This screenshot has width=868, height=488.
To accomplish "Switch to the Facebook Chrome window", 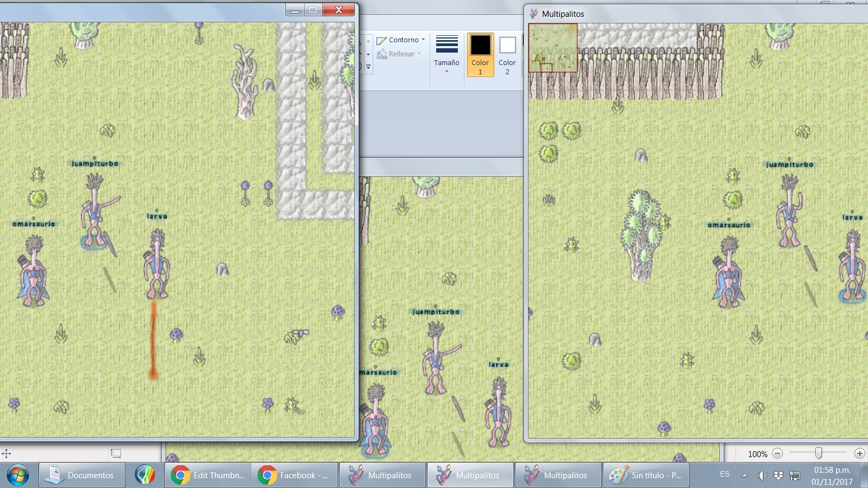I will click(x=295, y=475).
